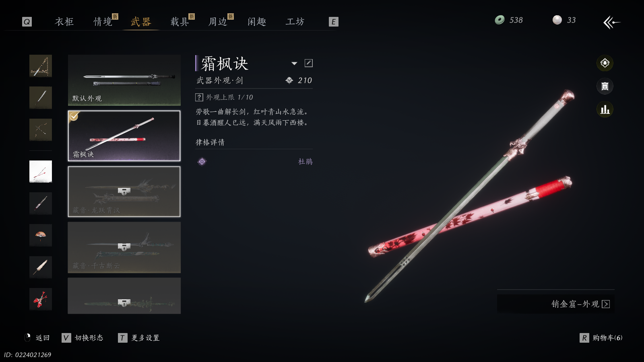The image size is (644, 362).
Task: Expand the dropdown arrow next to 霜枫诀
Action: (x=294, y=64)
